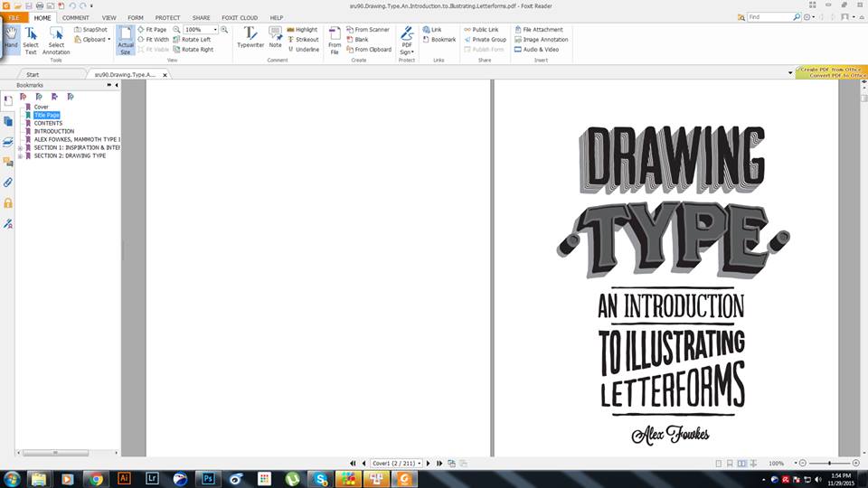Open the Comments side panel

[x=8, y=162]
